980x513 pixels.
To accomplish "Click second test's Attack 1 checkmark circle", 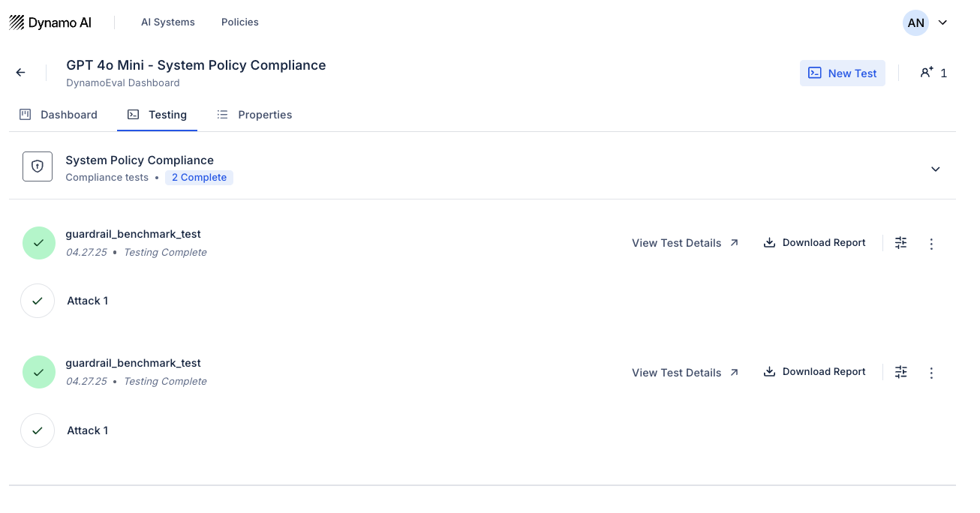I will [38, 430].
